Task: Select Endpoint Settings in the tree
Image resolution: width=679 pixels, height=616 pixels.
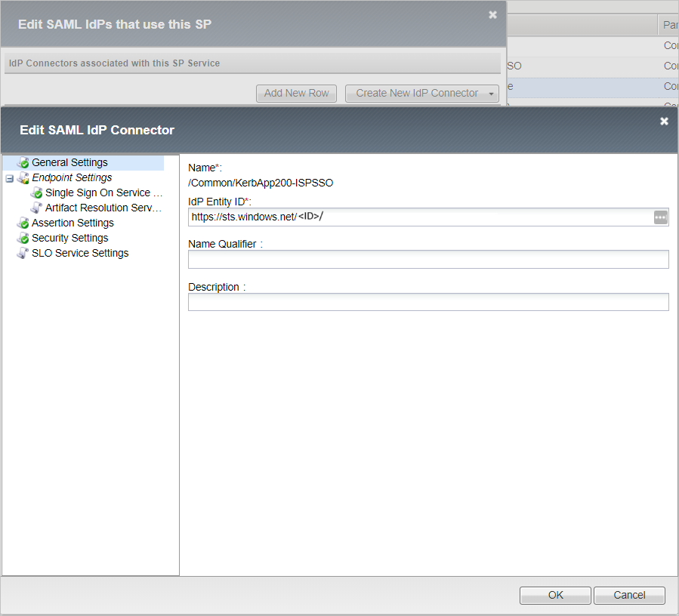Action: click(x=72, y=178)
